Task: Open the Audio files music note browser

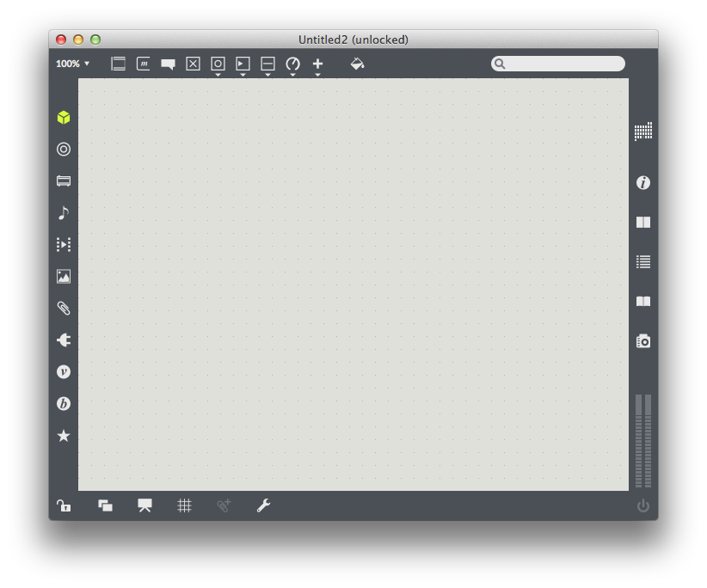Action: pos(64,212)
